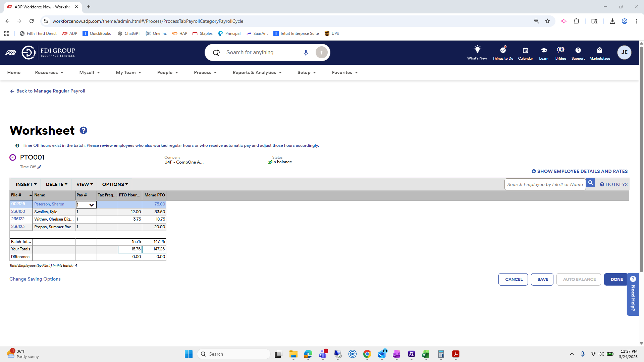Open the INSERT menu
The image size is (644, 362).
click(x=26, y=184)
